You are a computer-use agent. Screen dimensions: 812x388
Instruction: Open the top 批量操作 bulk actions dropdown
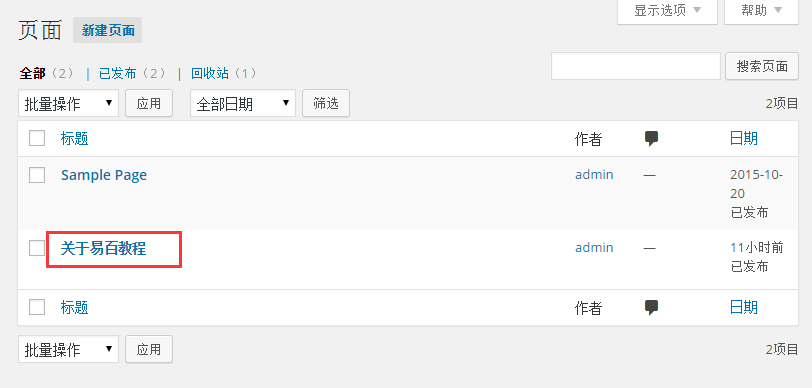(x=68, y=103)
